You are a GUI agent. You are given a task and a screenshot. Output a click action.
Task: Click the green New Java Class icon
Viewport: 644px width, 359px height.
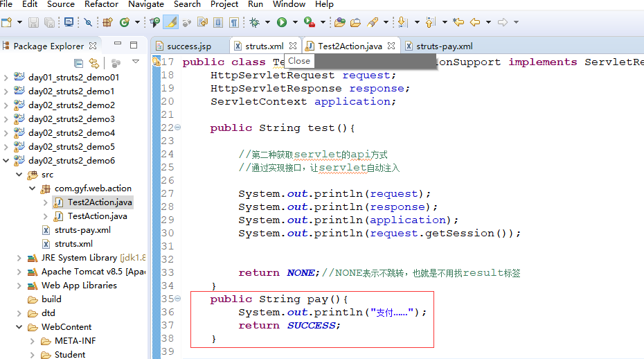tap(124, 22)
